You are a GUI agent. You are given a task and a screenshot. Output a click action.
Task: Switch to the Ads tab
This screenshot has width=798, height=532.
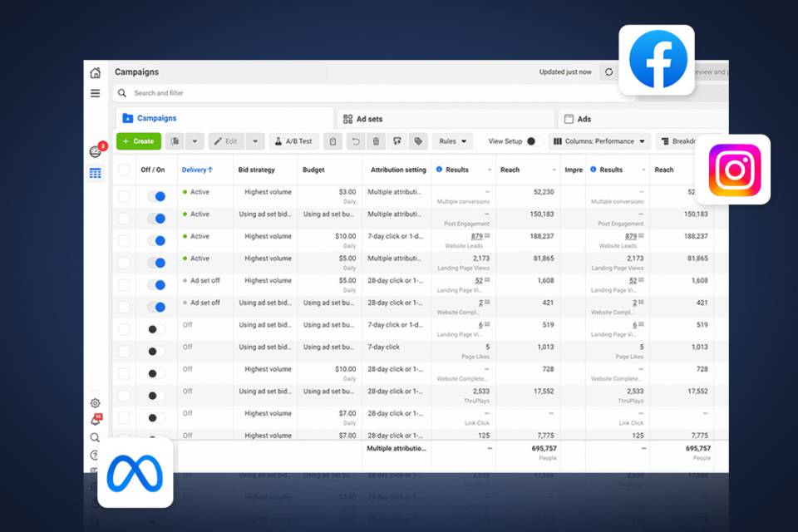click(584, 119)
